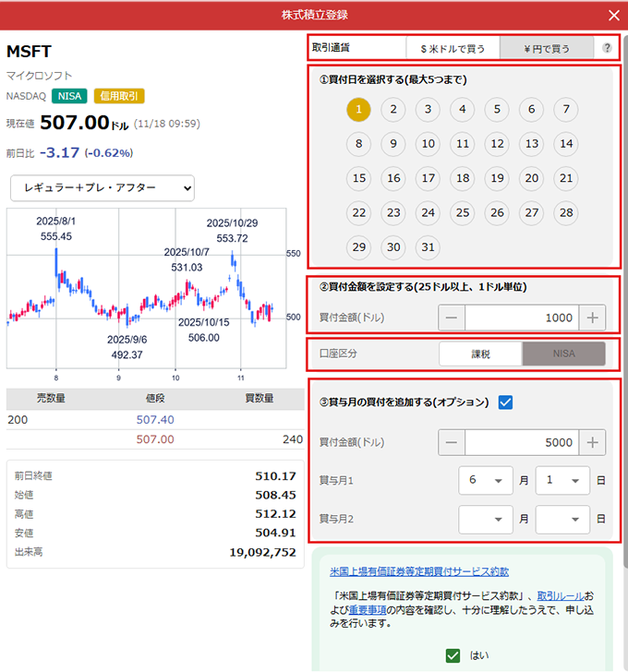
Task: Open the 取引ルール link
Action: 560,595
